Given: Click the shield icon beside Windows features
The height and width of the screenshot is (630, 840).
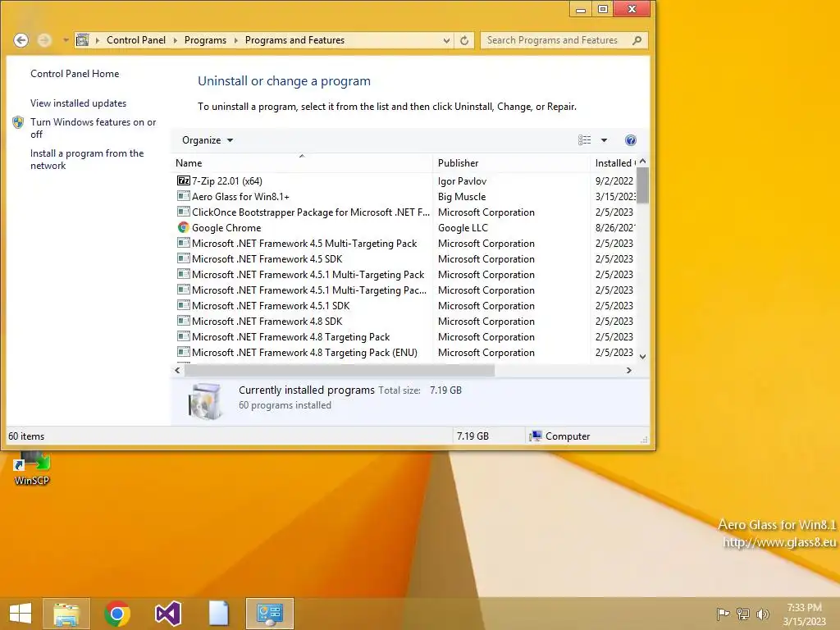Looking at the screenshot, I should pos(18,123).
